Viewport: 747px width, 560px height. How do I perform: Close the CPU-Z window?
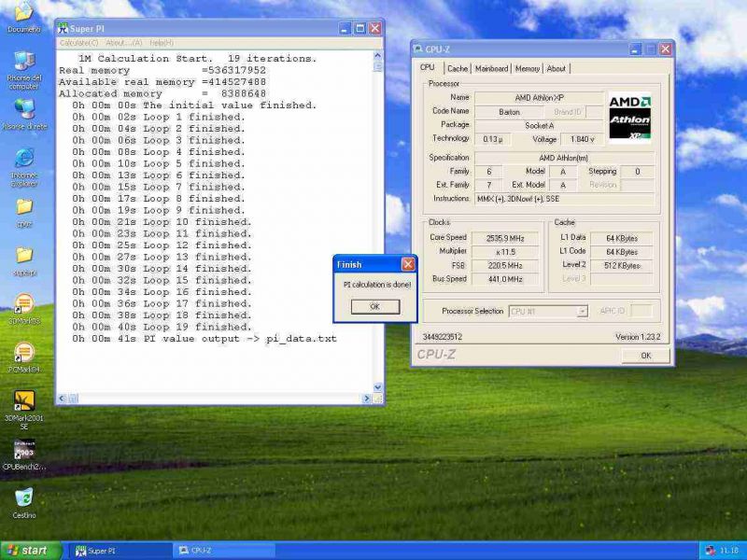(666, 49)
